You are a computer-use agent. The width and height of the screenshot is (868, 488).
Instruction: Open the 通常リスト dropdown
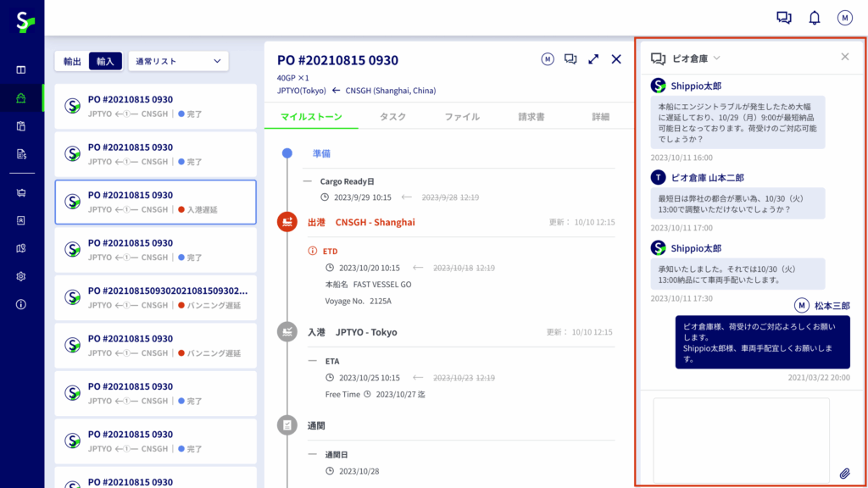[x=179, y=61]
